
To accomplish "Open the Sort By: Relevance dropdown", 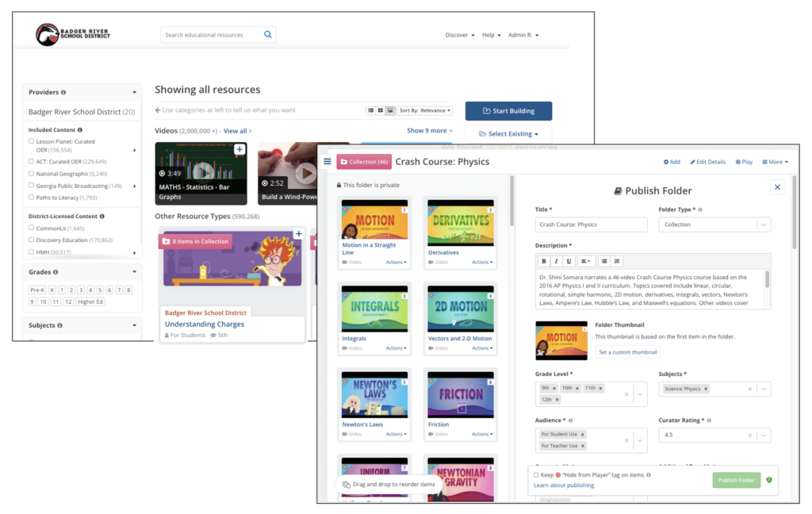I will tap(425, 110).
